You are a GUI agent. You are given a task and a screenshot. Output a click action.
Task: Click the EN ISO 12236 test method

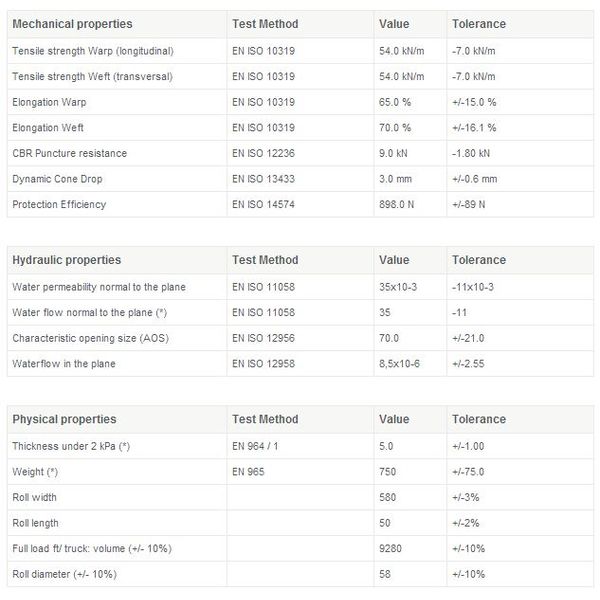[x=263, y=153]
